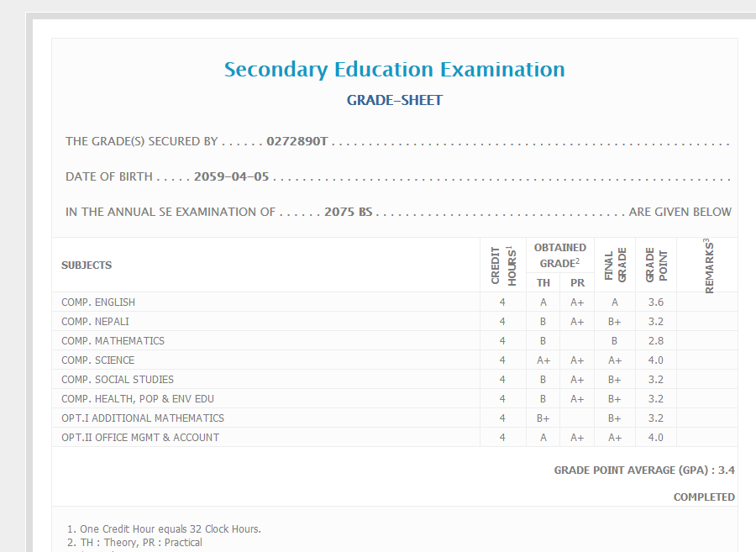
Task: Click the exam year 2075 BS
Action: [x=348, y=213]
